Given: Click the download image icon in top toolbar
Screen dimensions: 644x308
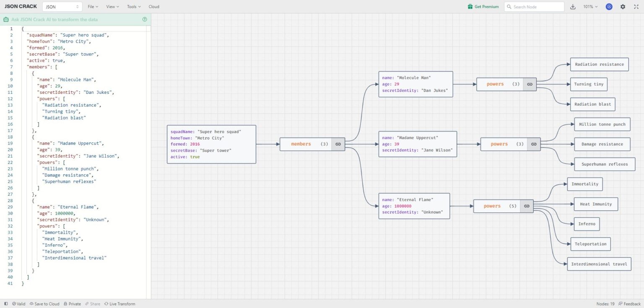Looking at the screenshot, I should [x=573, y=7].
